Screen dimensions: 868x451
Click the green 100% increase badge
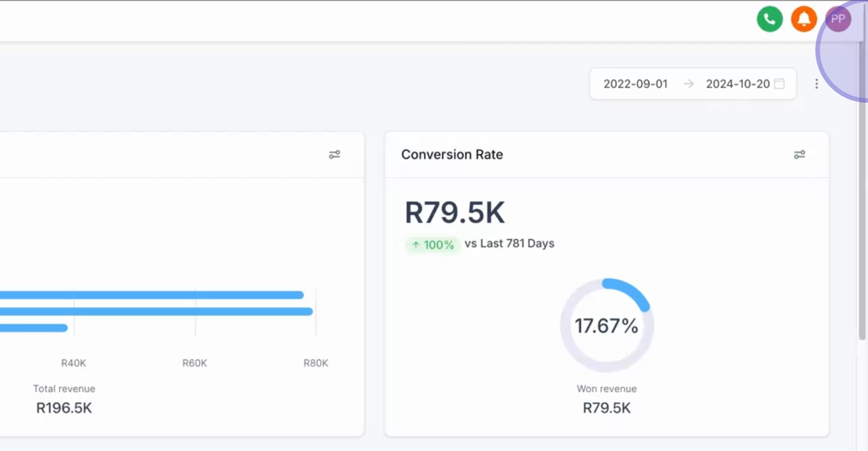pyautogui.click(x=433, y=244)
